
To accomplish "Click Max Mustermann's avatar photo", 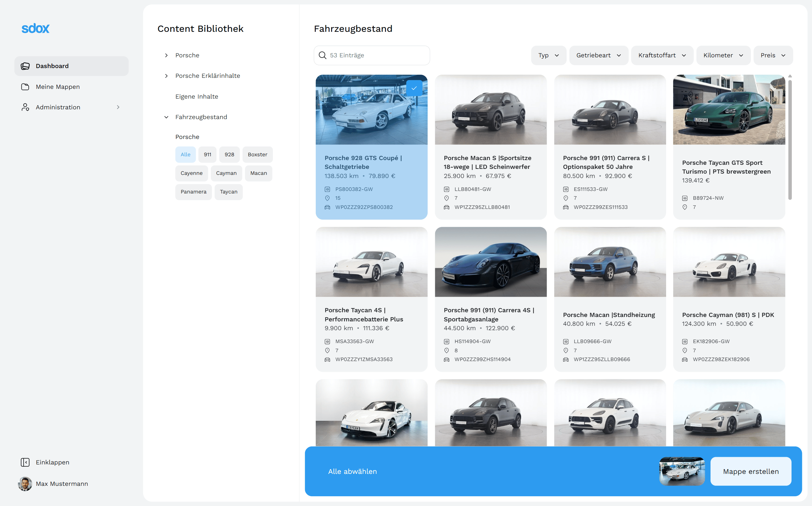I will 25,484.
